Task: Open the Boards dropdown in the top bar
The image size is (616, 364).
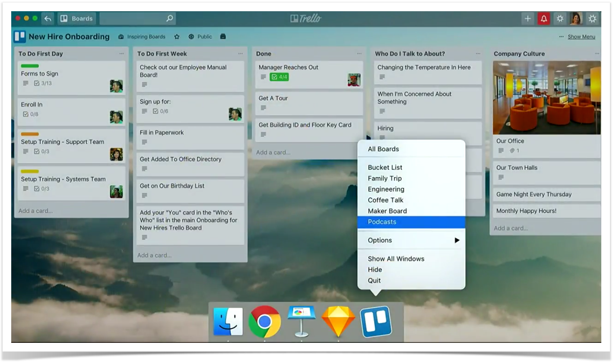Action: click(x=76, y=19)
